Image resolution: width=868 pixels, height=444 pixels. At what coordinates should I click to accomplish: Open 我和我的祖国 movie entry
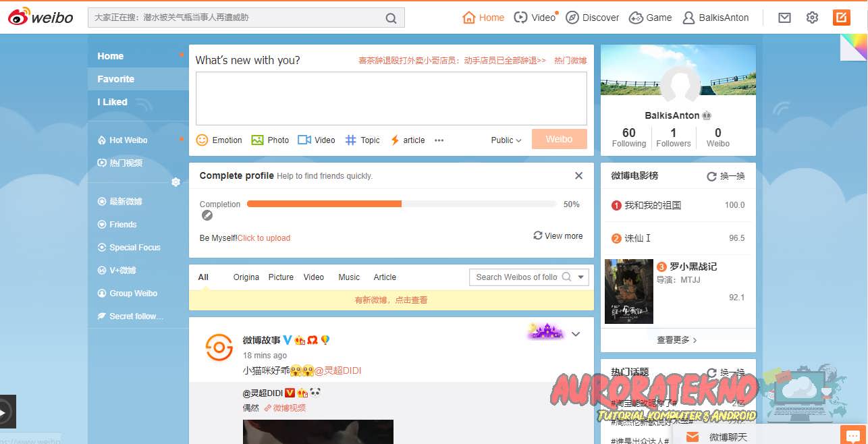tap(678, 205)
